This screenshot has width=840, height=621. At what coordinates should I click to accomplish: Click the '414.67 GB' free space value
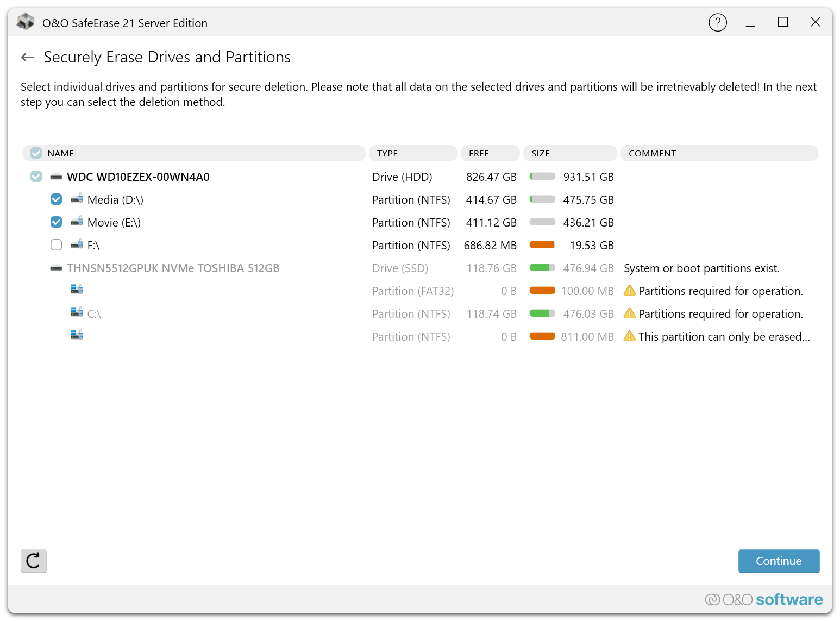click(491, 200)
